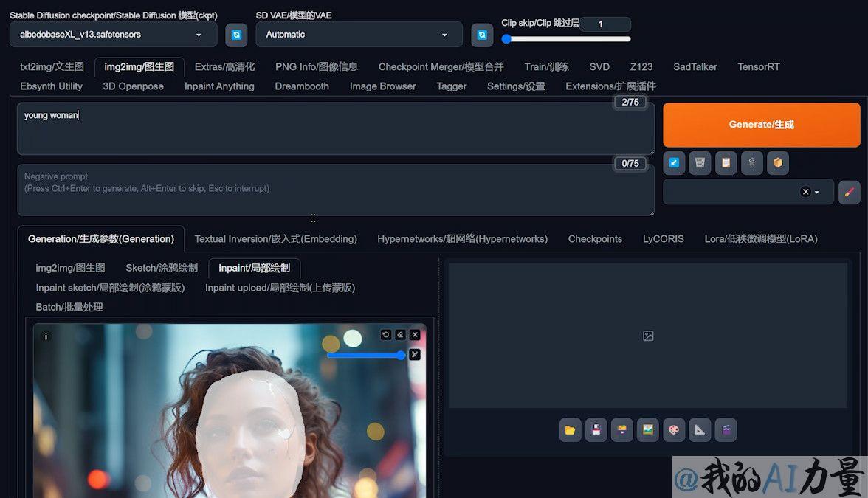Click the Generate/生成 button
The image size is (868, 498).
click(761, 125)
